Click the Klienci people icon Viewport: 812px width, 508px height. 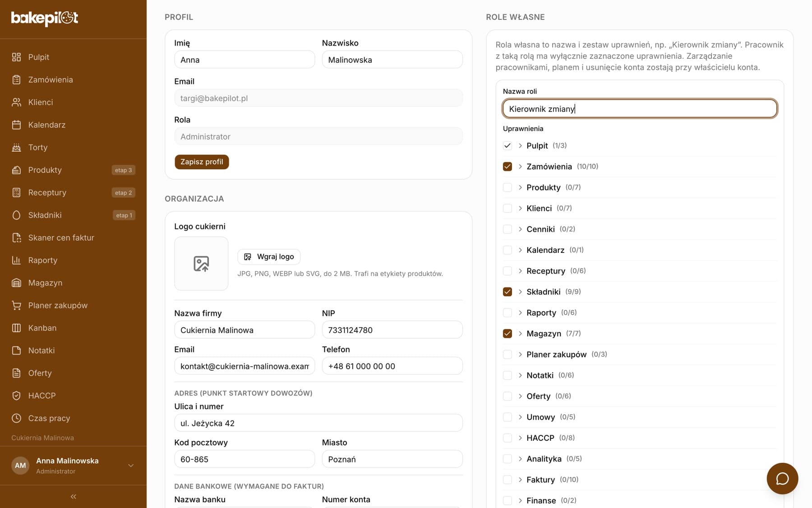tap(16, 102)
